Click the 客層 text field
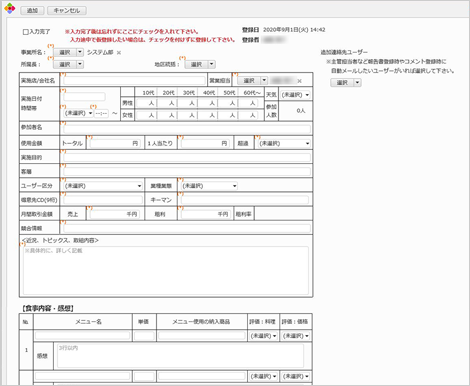 point(187,172)
